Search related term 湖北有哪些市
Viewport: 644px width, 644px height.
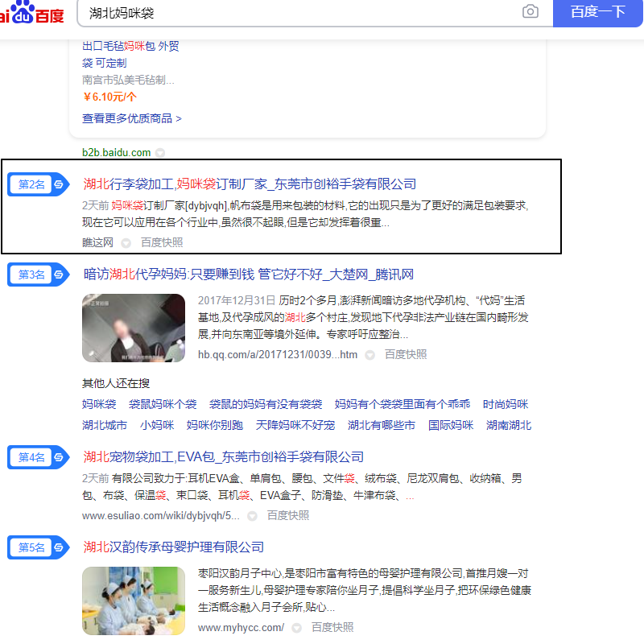coord(382,425)
